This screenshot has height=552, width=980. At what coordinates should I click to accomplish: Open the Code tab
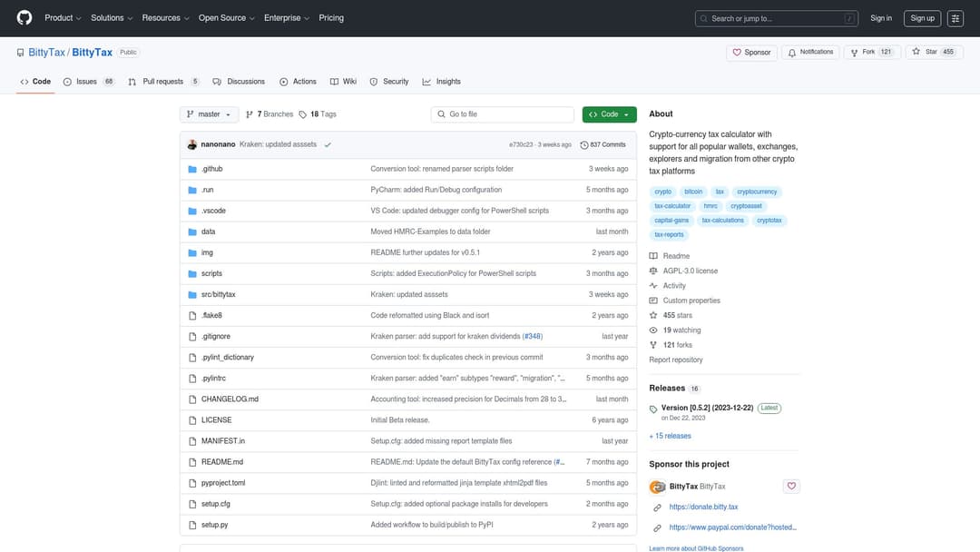click(35, 82)
